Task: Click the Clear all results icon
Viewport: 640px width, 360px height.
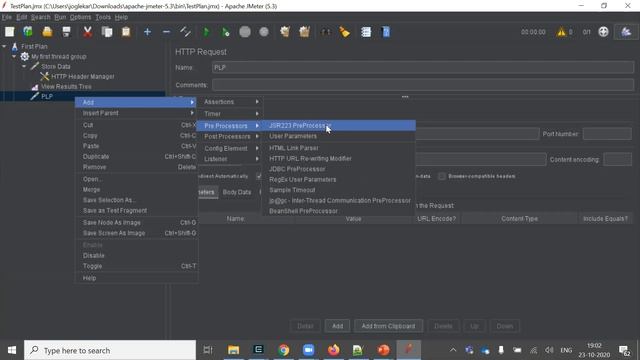Action: click(304, 32)
